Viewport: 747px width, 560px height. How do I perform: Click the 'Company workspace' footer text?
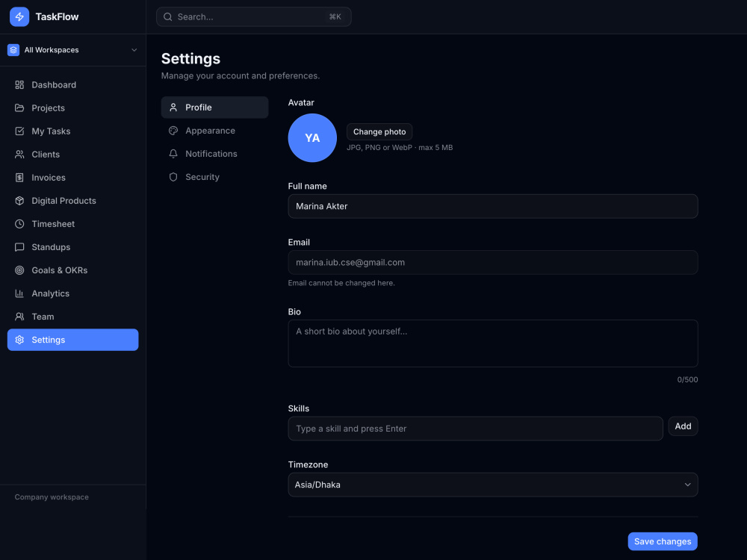point(52,497)
